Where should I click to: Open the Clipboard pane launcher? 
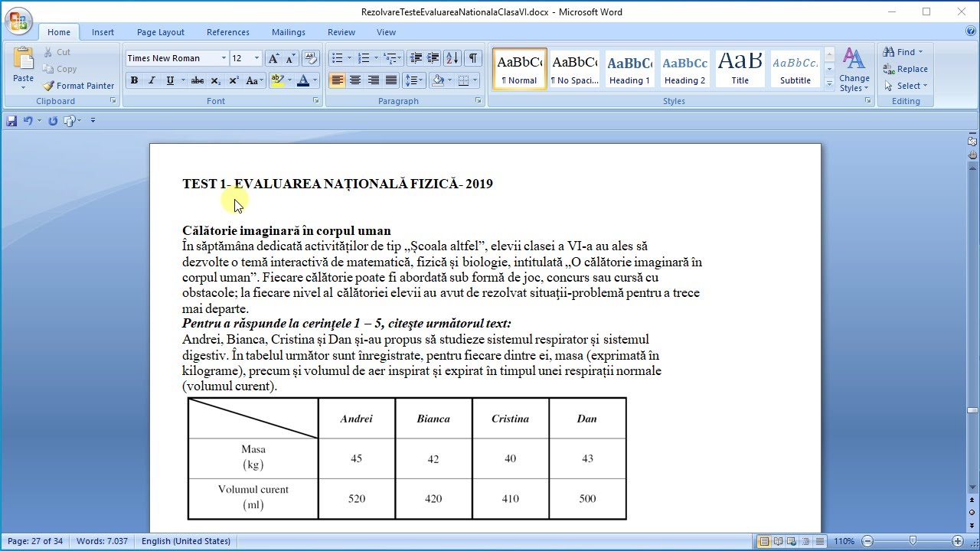pyautogui.click(x=113, y=101)
